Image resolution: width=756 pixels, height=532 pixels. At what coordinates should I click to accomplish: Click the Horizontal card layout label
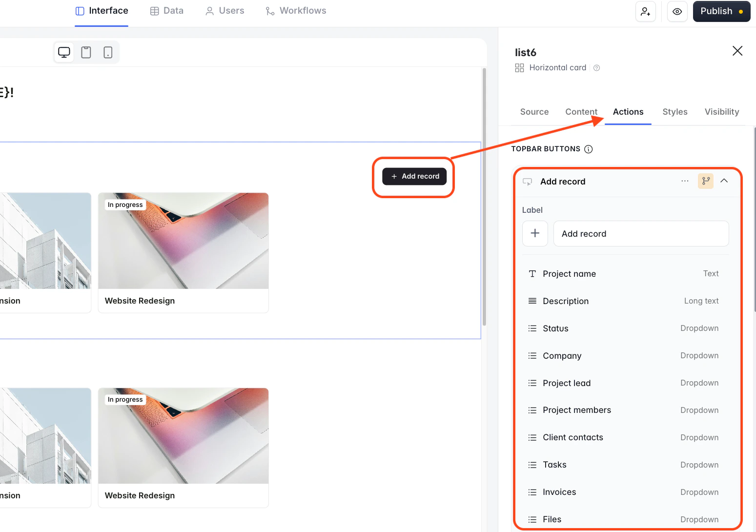coord(558,68)
